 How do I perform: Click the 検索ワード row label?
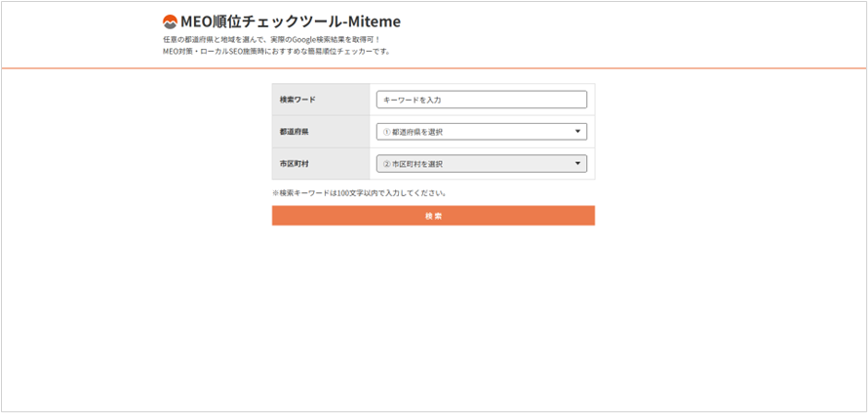(297, 100)
